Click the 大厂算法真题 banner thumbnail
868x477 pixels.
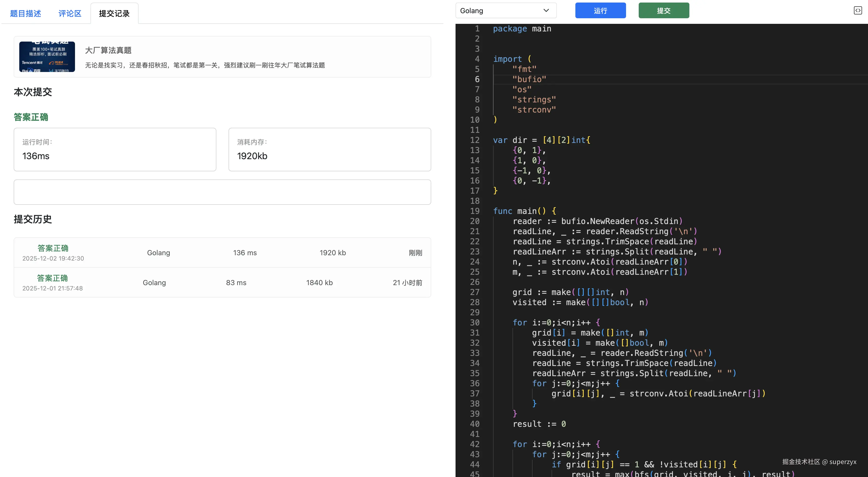click(47, 57)
